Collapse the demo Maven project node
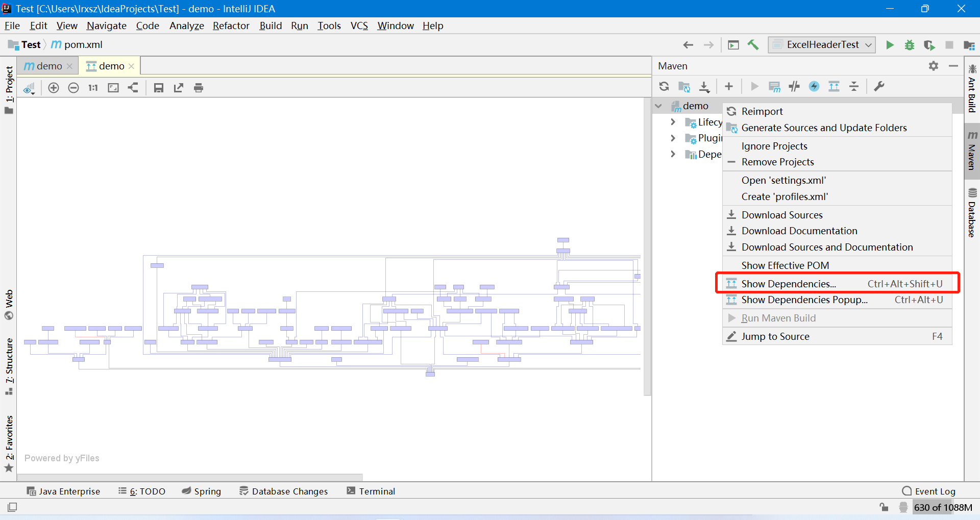The image size is (980, 520). click(x=658, y=106)
